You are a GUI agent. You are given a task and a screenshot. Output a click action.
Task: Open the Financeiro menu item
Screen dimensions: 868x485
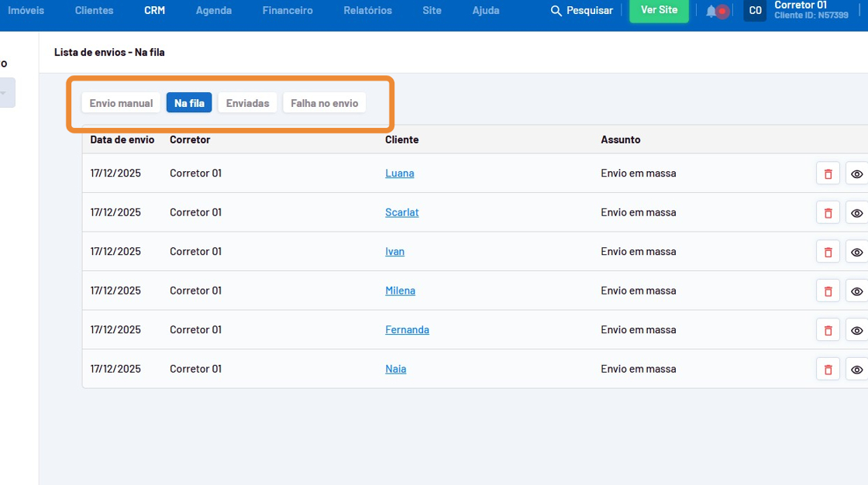(287, 11)
